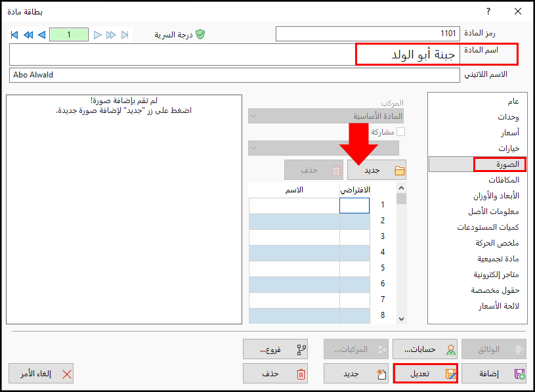Click row number 5 in the image table
Image resolution: width=535 pixels, height=392 pixels.
383,268
